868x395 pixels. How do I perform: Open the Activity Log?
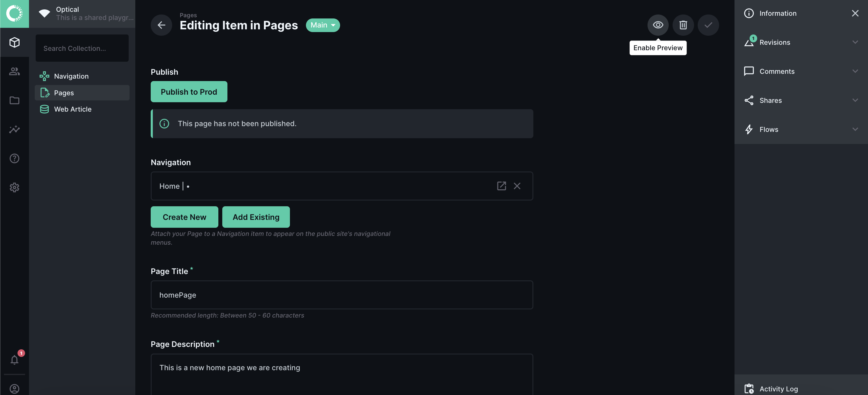point(778,389)
